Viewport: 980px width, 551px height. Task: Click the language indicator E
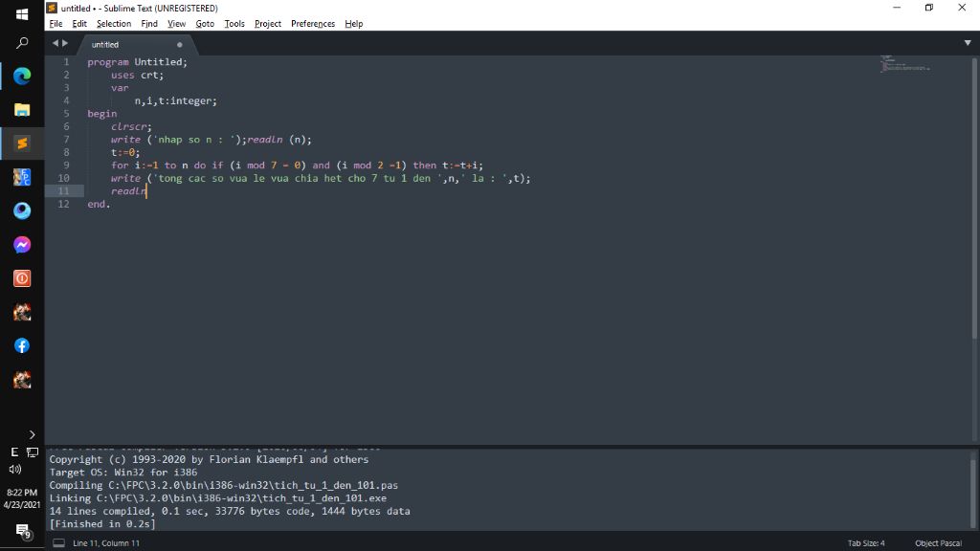click(x=14, y=452)
